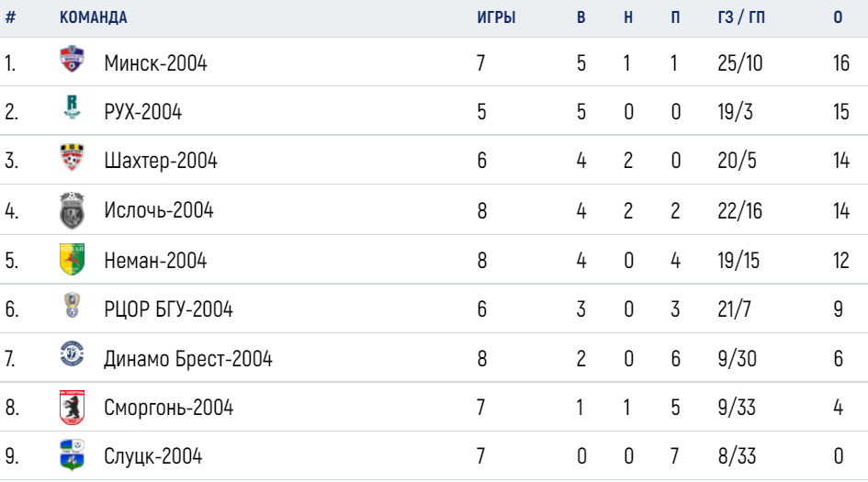Click the Динамо Брест-2004 team name
868x482 pixels.
point(188,359)
